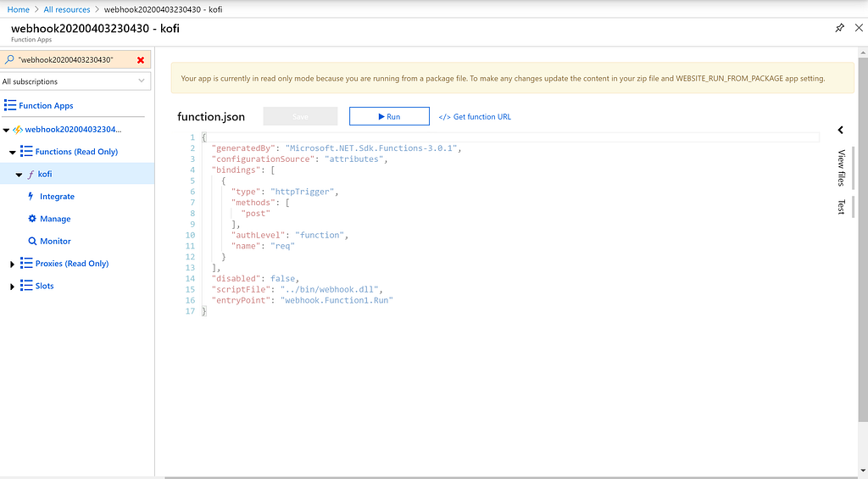Expand the Proxies (Read Only) node

tap(12, 265)
